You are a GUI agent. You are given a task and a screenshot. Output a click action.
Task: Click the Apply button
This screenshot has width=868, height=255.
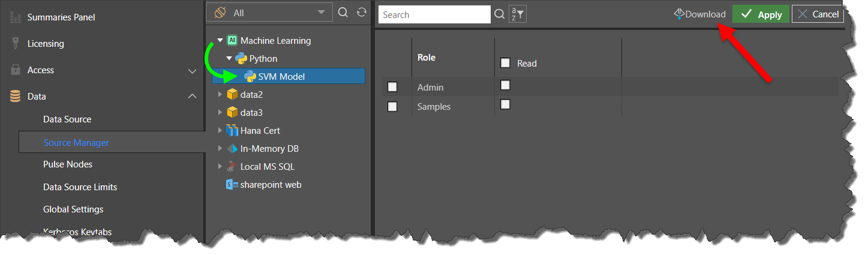pyautogui.click(x=761, y=14)
